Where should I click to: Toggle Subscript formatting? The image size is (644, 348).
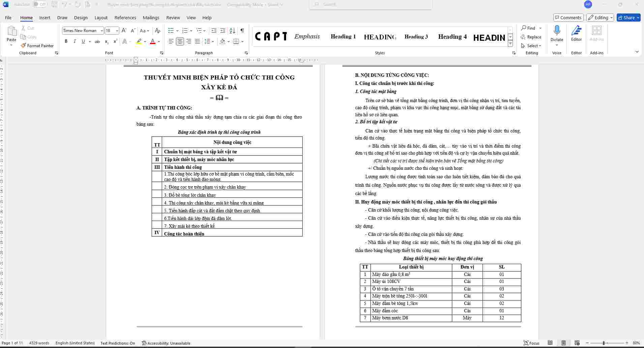[106, 41]
